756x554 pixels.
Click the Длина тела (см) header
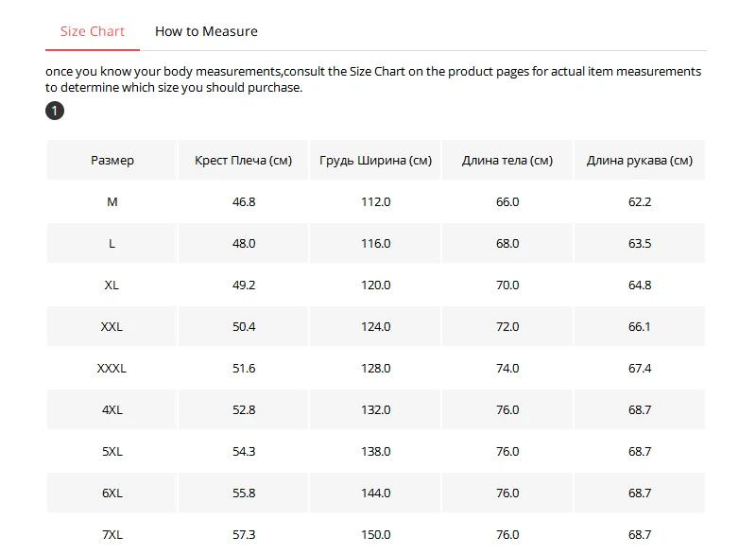tap(507, 160)
